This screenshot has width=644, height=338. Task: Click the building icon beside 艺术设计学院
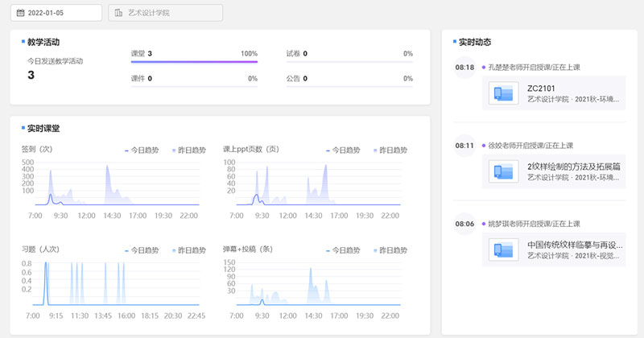pyautogui.click(x=119, y=13)
